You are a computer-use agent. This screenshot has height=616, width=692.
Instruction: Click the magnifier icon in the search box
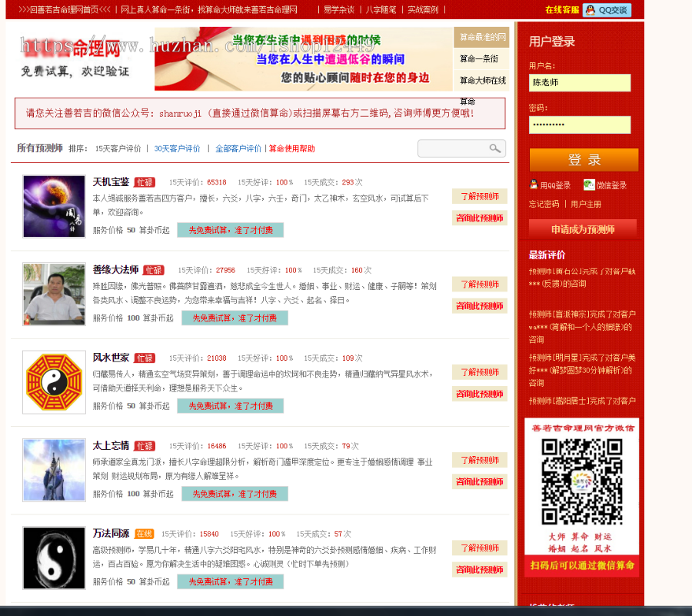497,148
